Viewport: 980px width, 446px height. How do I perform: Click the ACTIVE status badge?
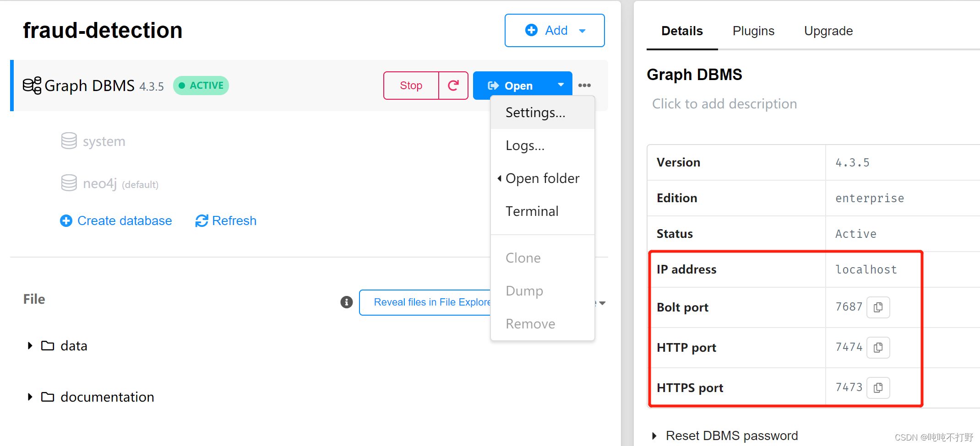pyautogui.click(x=201, y=86)
